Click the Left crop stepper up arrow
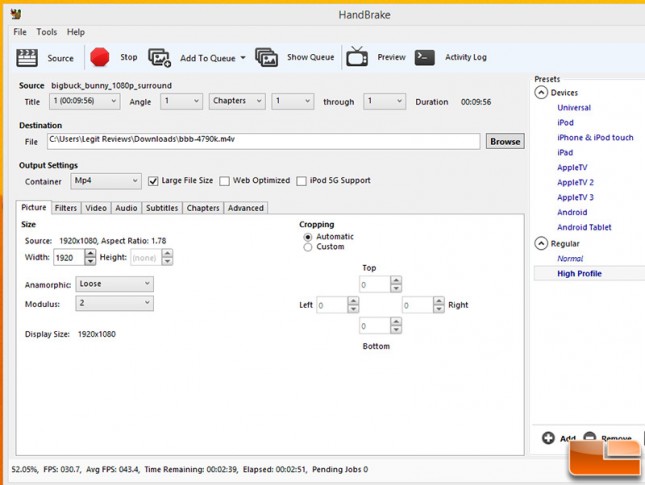The height and width of the screenshot is (485, 645). click(353, 301)
